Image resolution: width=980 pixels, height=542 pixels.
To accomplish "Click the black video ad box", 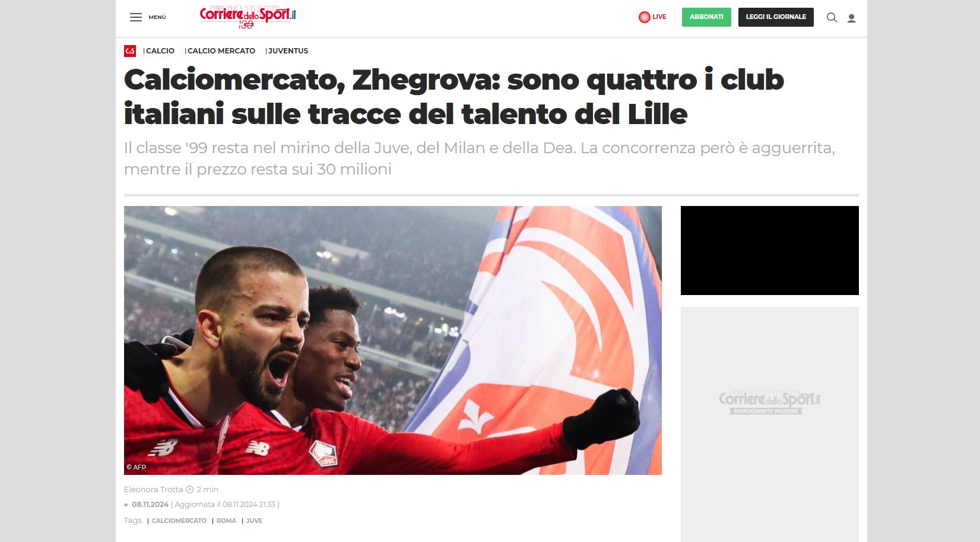I will point(769,251).
